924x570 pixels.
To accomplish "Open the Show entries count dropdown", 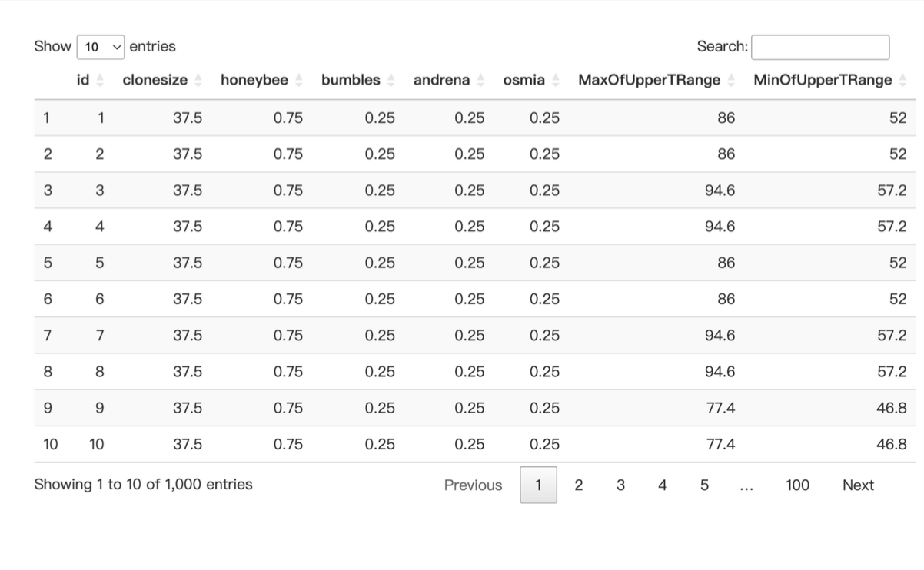I will [x=101, y=47].
